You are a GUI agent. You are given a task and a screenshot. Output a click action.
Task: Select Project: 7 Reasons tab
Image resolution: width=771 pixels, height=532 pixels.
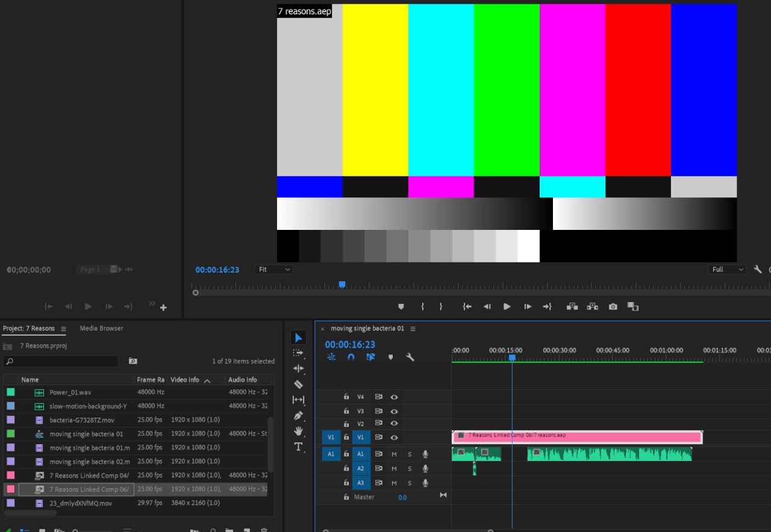29,329
